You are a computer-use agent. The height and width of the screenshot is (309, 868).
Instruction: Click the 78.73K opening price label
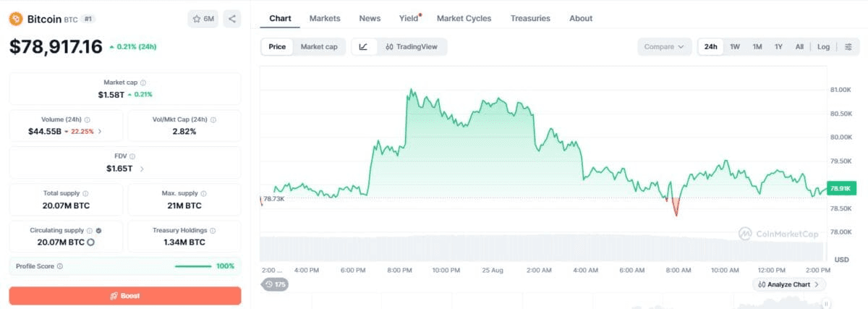(x=273, y=198)
